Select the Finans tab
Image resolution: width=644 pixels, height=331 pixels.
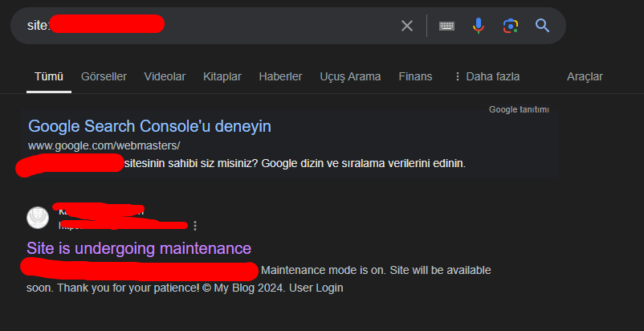coord(415,77)
